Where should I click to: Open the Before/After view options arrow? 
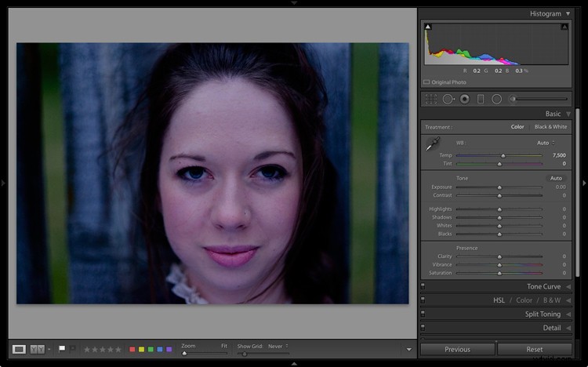(x=49, y=350)
